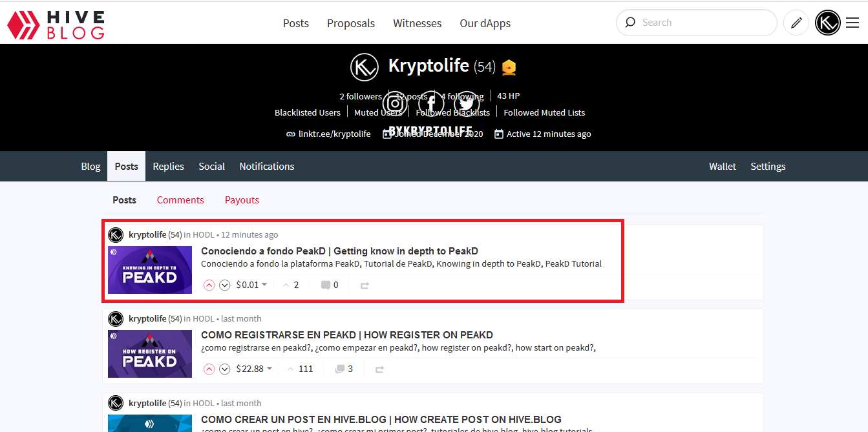The image size is (868, 432).
Task: Downvote the Conociendo a fondo PeakD post
Action: (x=224, y=285)
